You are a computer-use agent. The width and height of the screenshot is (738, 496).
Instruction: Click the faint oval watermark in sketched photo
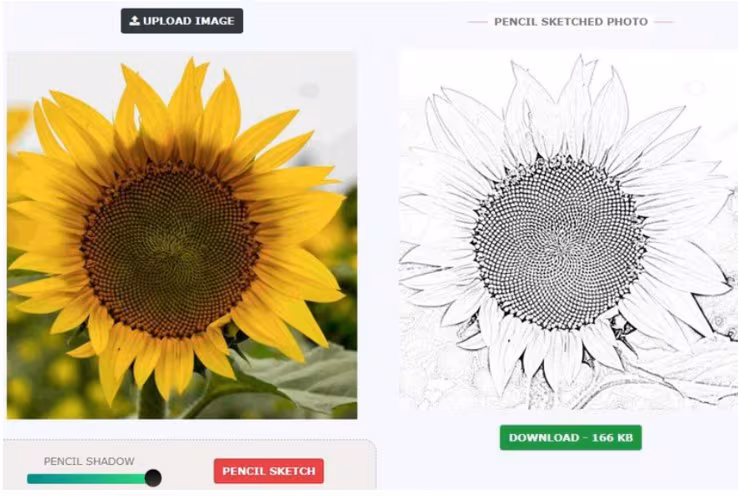click(x=695, y=87)
